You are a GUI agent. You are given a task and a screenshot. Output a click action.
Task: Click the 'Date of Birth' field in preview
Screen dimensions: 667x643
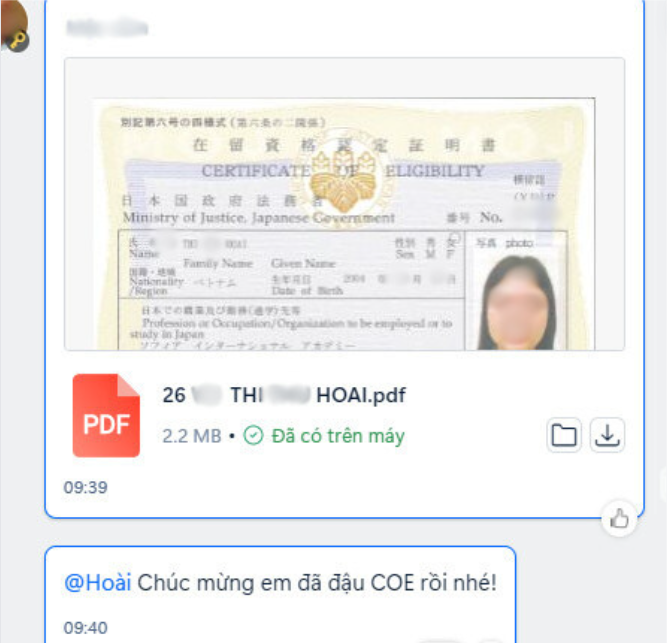point(307,291)
